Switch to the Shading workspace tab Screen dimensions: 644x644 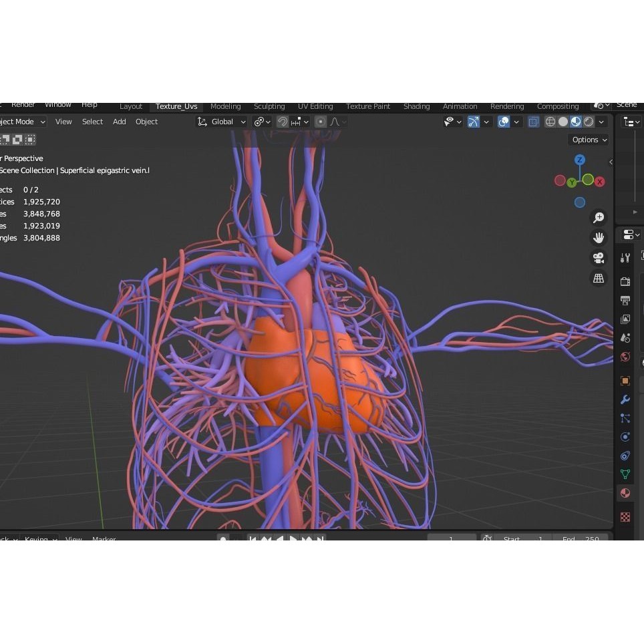[x=416, y=106]
